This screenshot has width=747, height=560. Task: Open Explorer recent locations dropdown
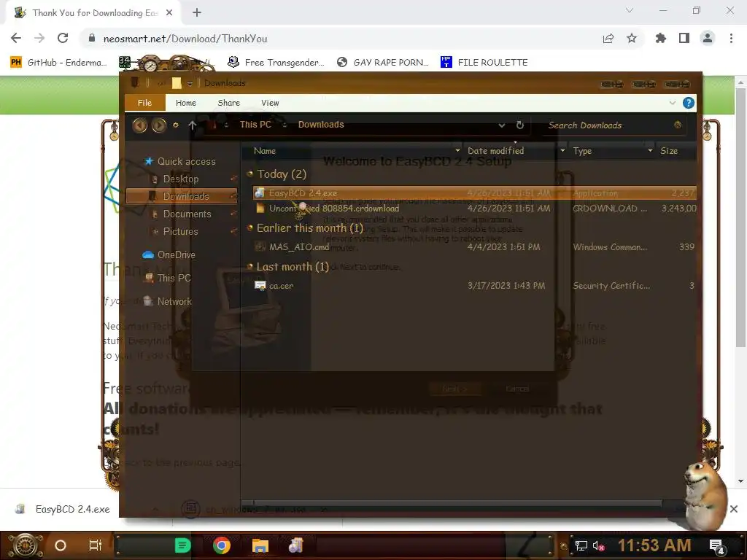[176, 125]
